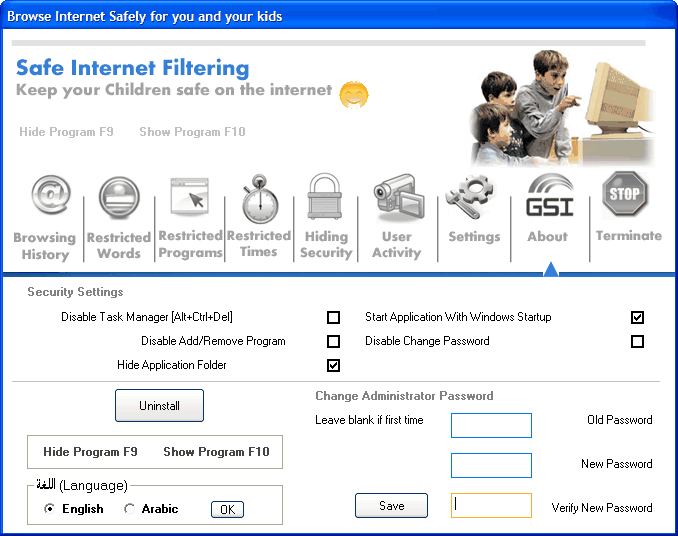Click the gray Hide Program F9 header text
The height and width of the screenshot is (536, 678).
click(66, 132)
